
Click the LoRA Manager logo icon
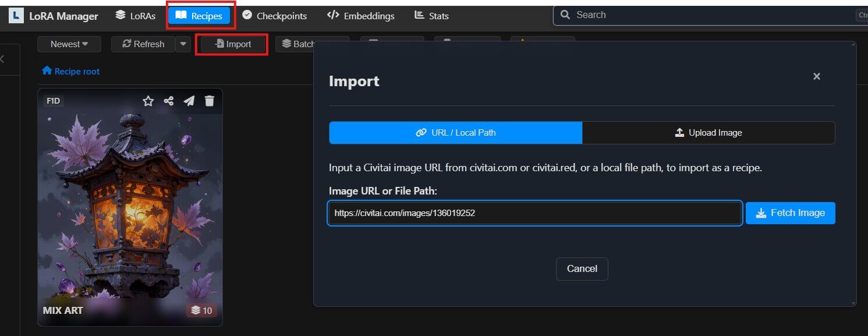pyautogui.click(x=16, y=16)
